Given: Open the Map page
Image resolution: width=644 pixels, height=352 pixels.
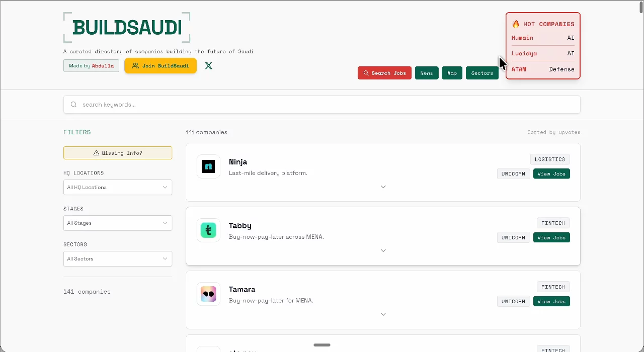Looking at the screenshot, I should tap(452, 73).
